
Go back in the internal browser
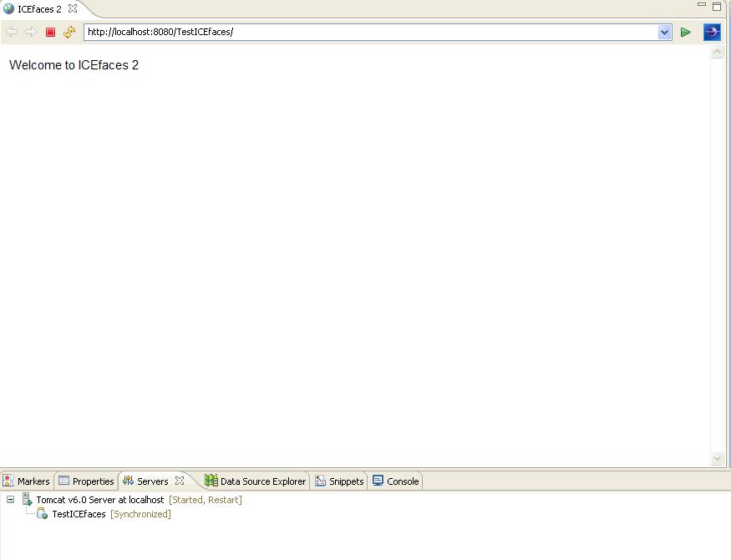click(12, 32)
